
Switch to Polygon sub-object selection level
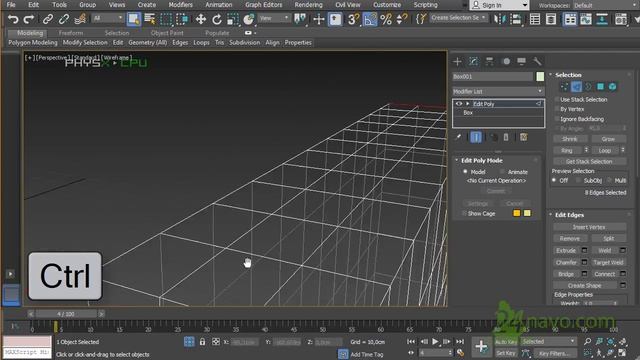[600, 87]
